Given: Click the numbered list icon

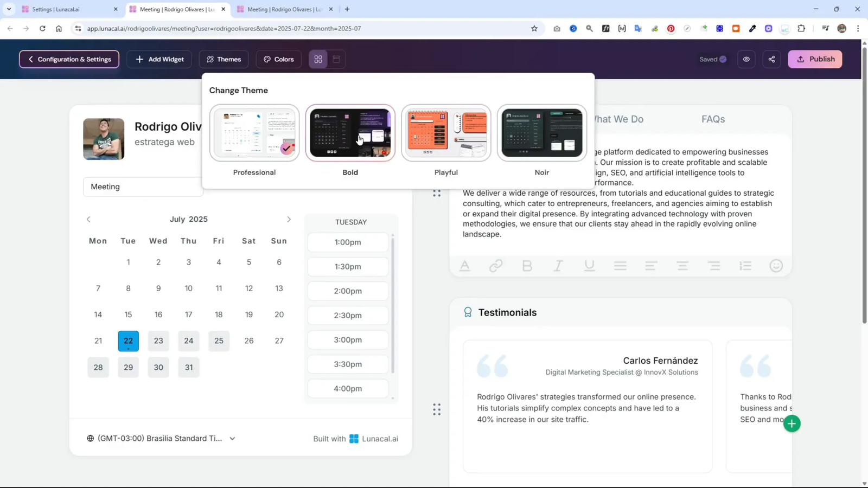Looking at the screenshot, I should click(x=745, y=265).
